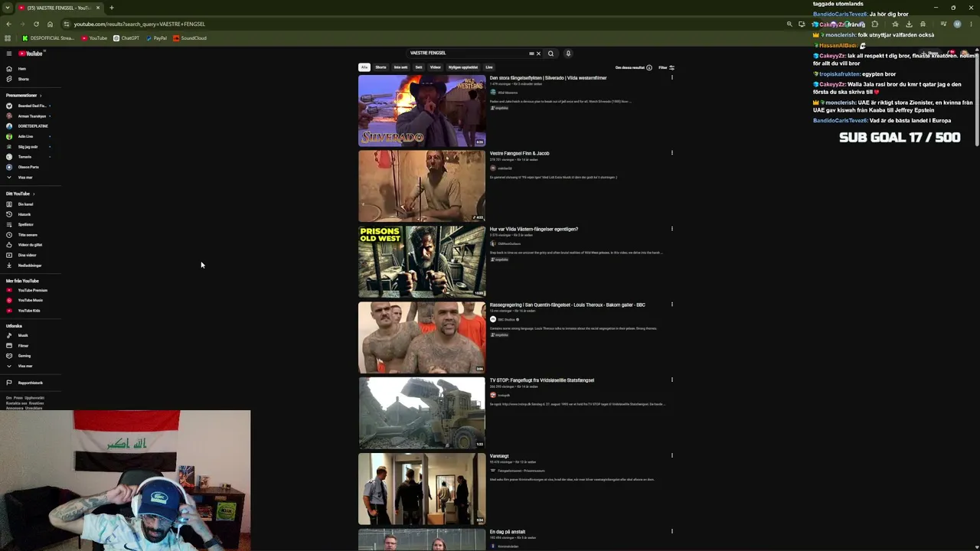
Task: Open the browser tab search dropdown
Action: (x=8, y=8)
